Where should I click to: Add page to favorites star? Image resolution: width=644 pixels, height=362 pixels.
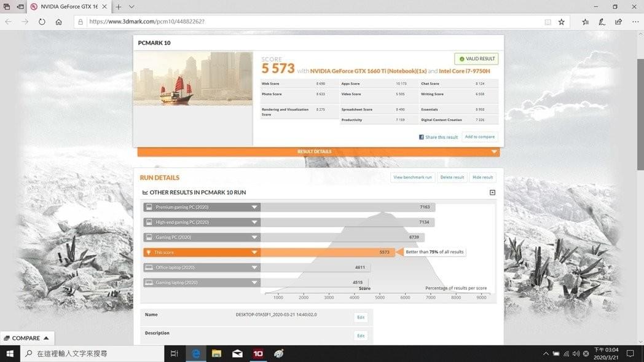click(562, 22)
